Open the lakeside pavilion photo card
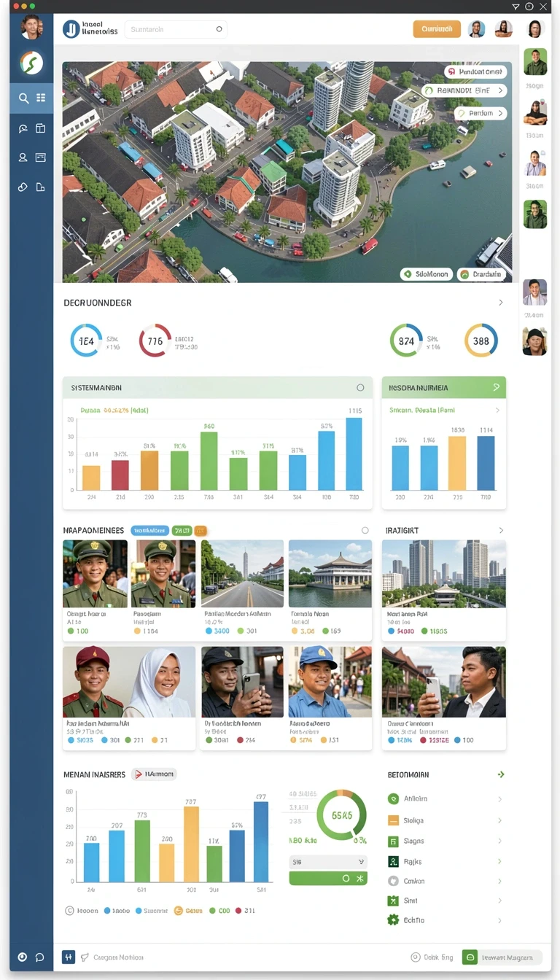 [330, 574]
